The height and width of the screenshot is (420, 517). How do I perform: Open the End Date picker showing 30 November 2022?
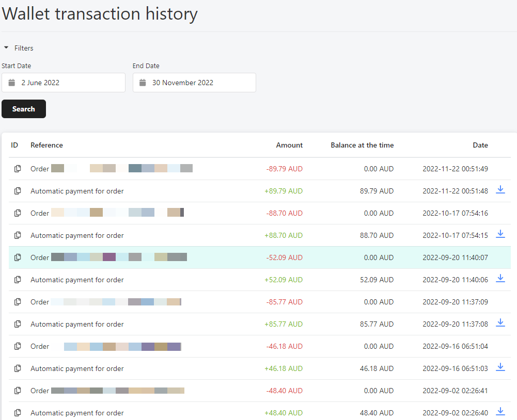pyautogui.click(x=194, y=83)
